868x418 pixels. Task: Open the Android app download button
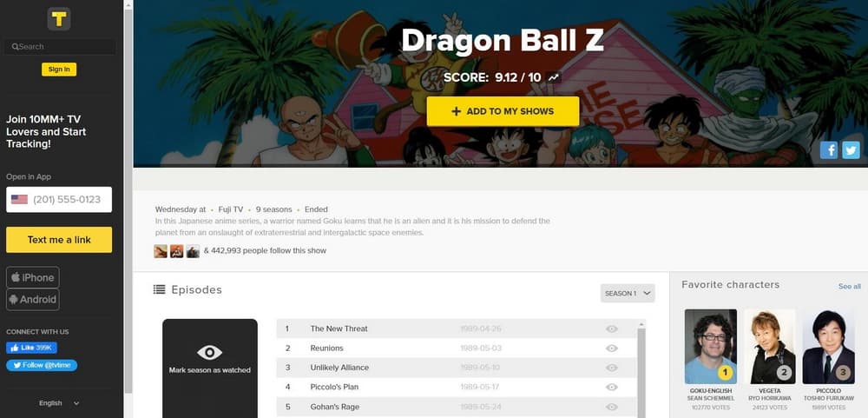pyautogui.click(x=33, y=299)
